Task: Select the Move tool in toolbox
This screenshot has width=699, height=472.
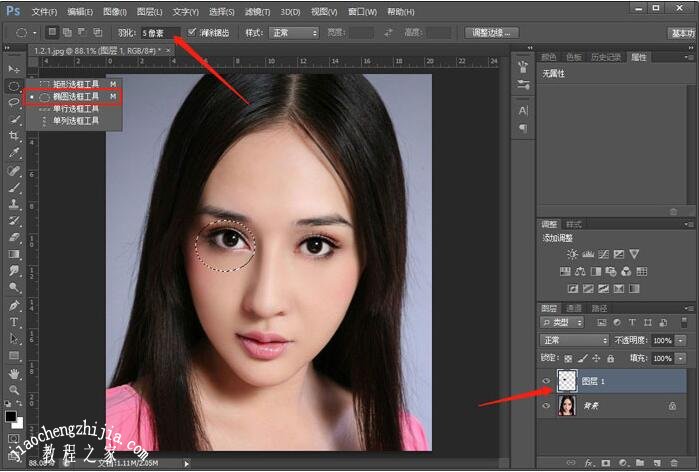Action: coord(14,68)
